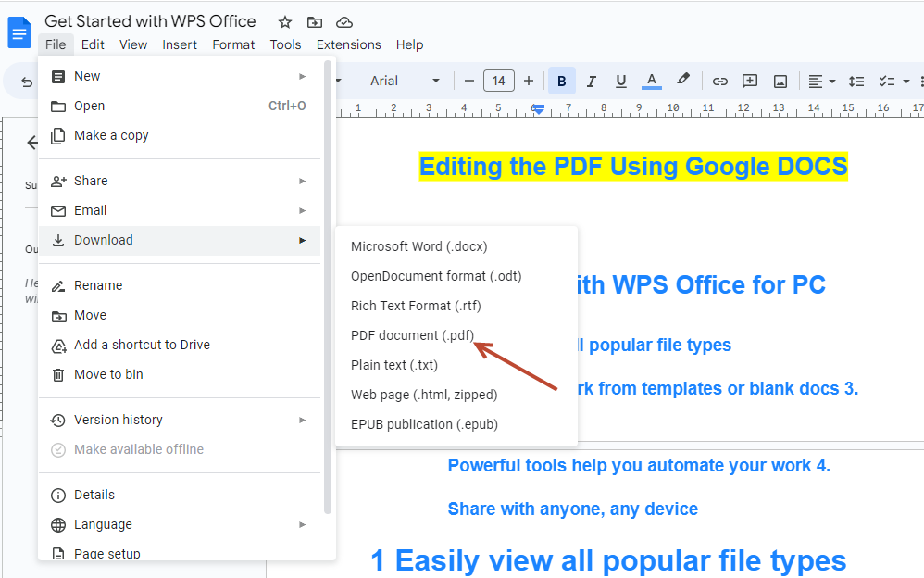
Task: Open the Insert menu
Action: point(180,44)
